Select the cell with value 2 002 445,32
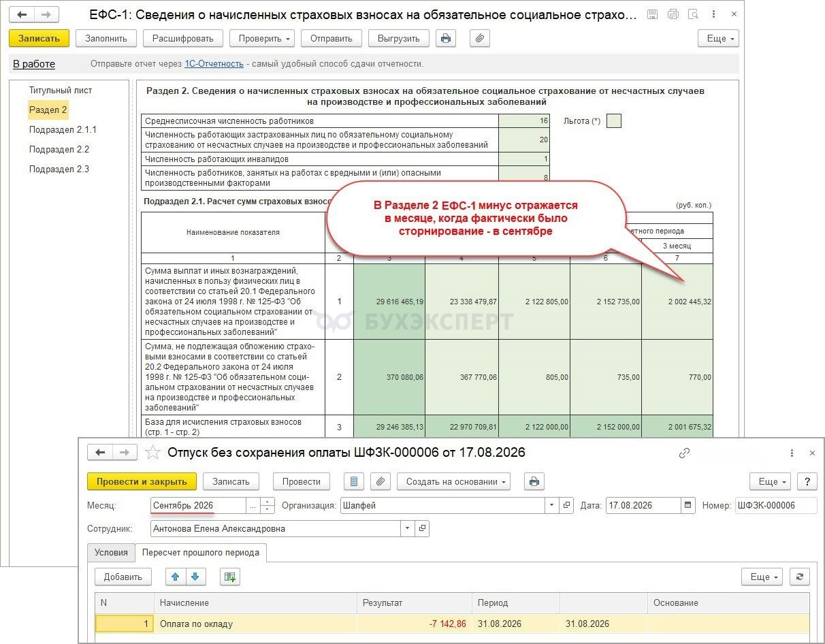 [x=677, y=302]
